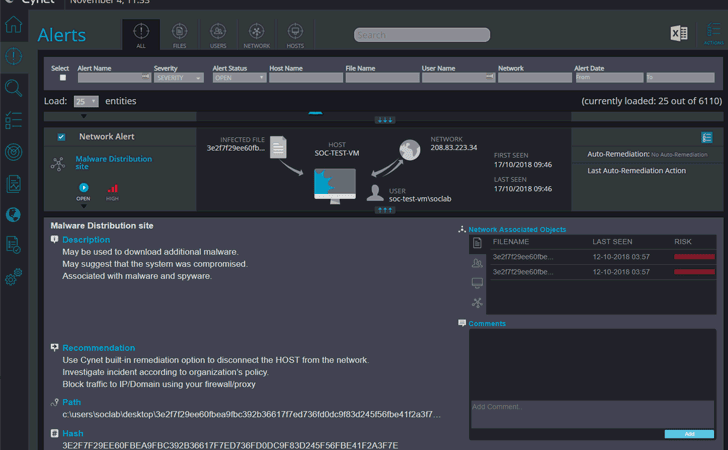Open the Severity filter dropdown
This screenshot has height=450, width=728.
point(179,78)
